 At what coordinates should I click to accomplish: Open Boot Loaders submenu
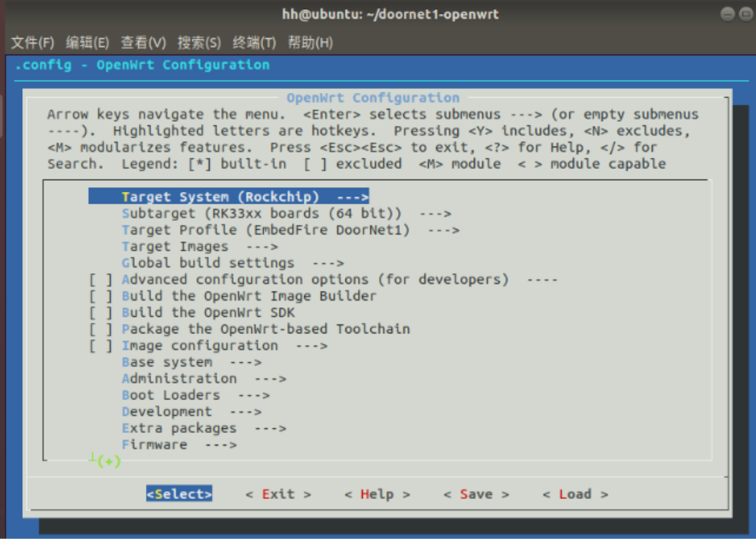(x=196, y=395)
